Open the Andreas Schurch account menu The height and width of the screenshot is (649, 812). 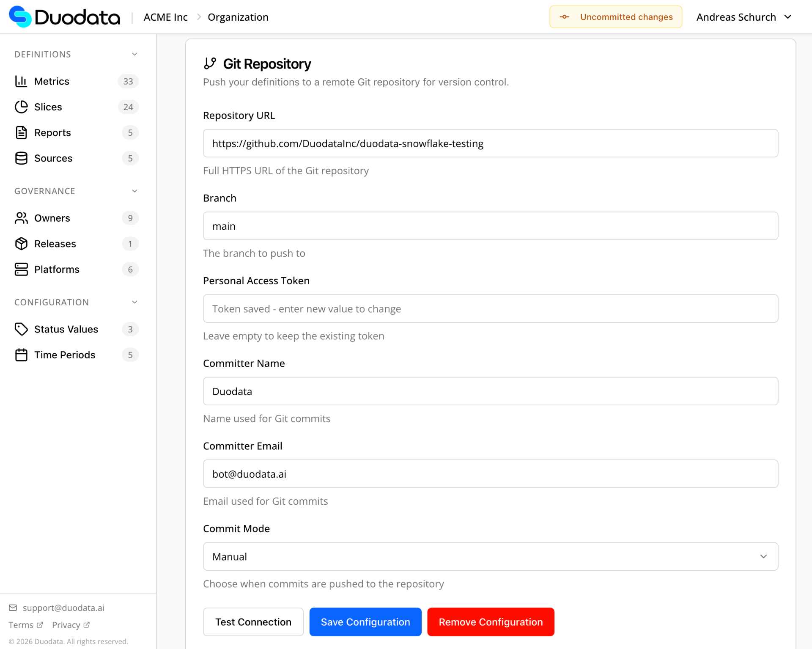click(x=743, y=17)
